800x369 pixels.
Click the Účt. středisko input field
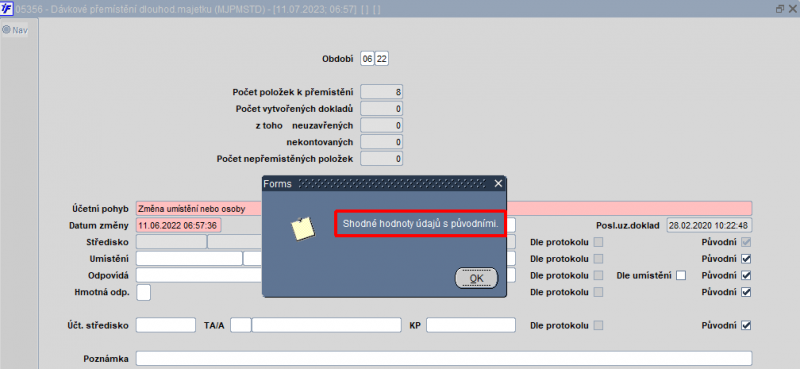pyautogui.click(x=166, y=325)
